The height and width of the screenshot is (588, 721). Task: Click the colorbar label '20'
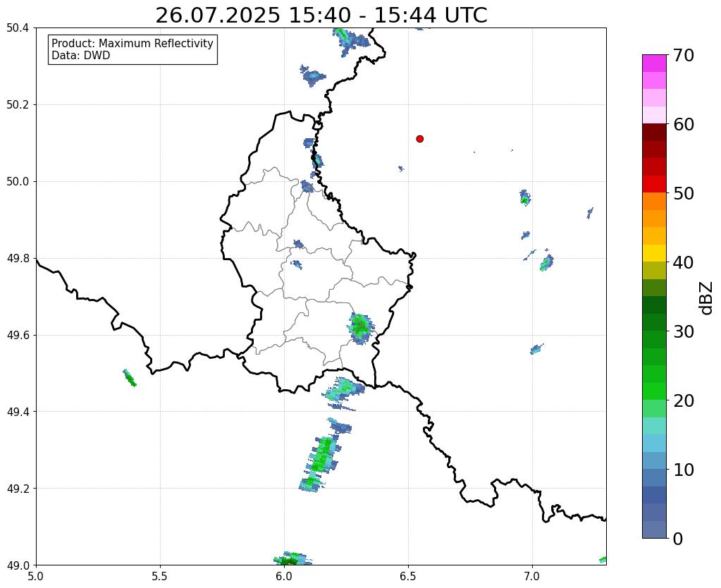click(x=683, y=400)
